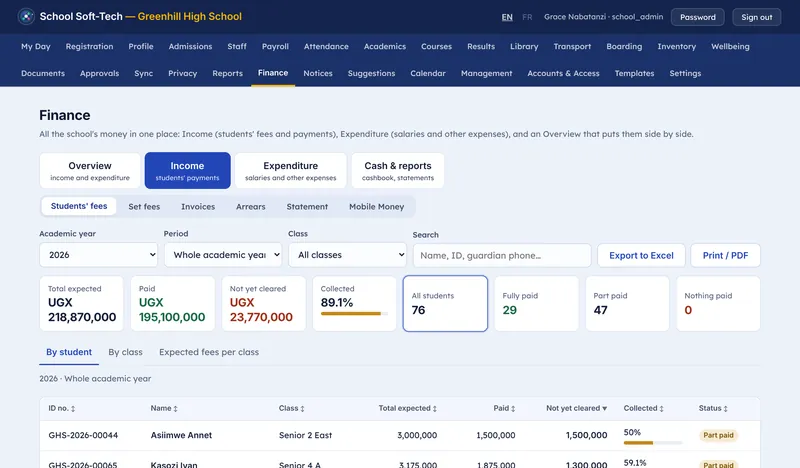
Task: Open the Statement sub-tab
Action: click(307, 207)
